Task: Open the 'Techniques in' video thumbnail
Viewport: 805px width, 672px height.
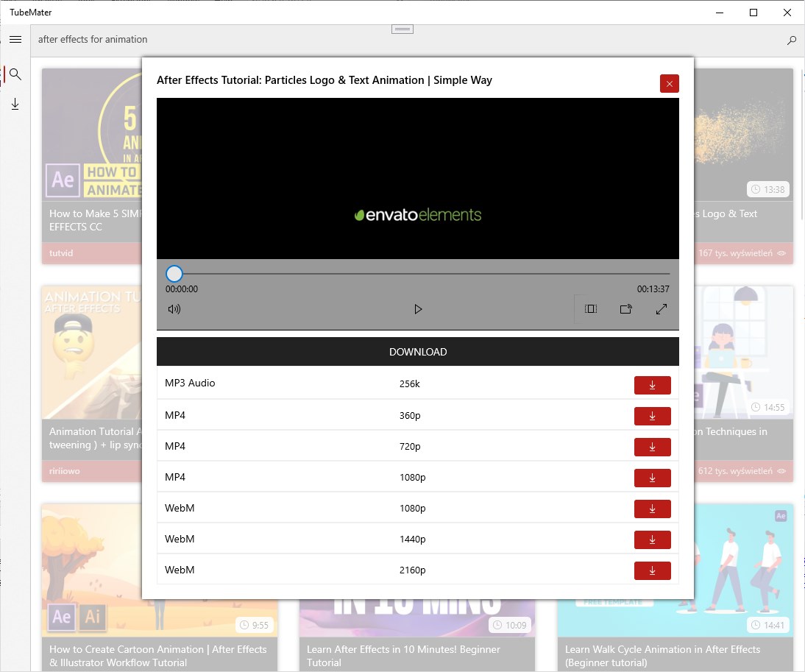Action: [743, 352]
